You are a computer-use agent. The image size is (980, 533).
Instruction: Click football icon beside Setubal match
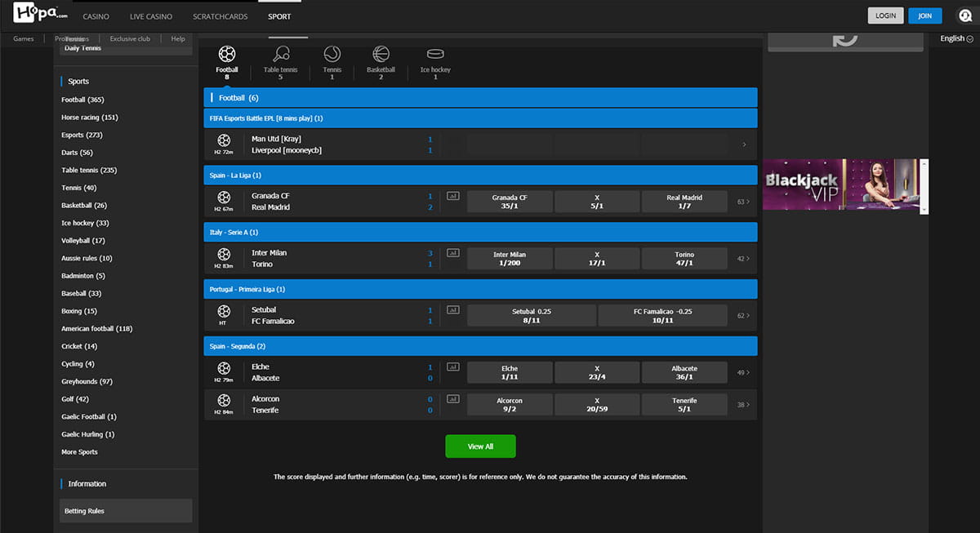224,311
